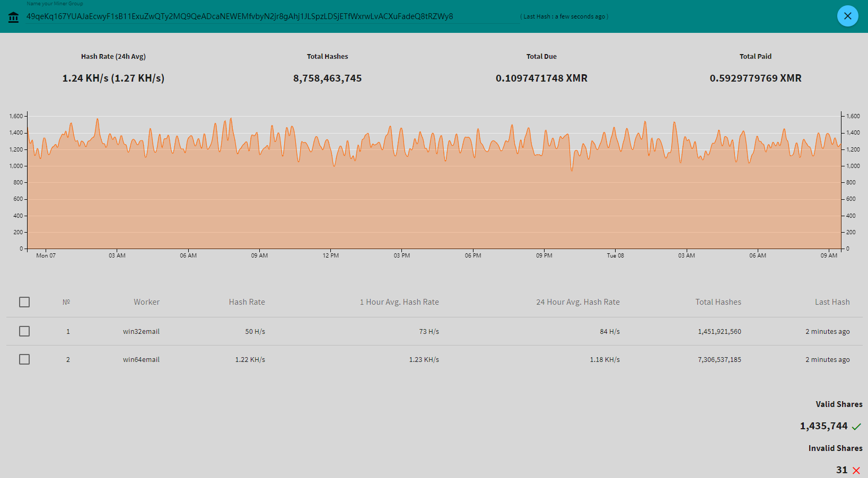This screenshot has height=478, width=868.
Task: Click the green valid shares checkmark
Action: click(x=856, y=427)
